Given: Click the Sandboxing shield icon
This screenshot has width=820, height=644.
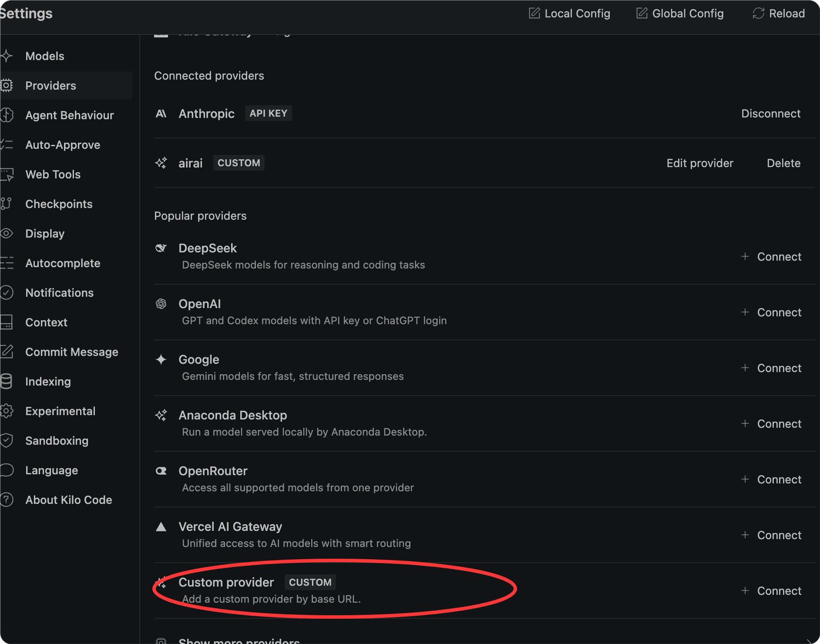Looking at the screenshot, I should coord(7,440).
